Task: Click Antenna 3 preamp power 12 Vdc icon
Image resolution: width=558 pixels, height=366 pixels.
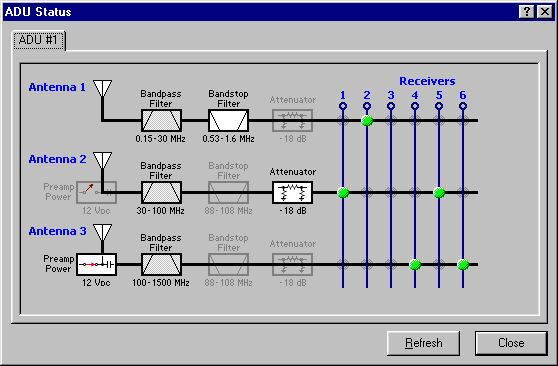Action: click(96, 265)
